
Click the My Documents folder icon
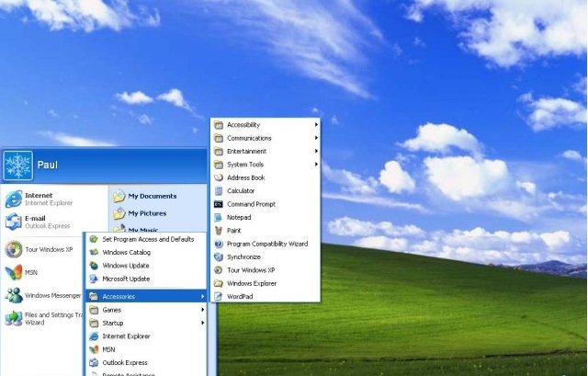point(119,196)
